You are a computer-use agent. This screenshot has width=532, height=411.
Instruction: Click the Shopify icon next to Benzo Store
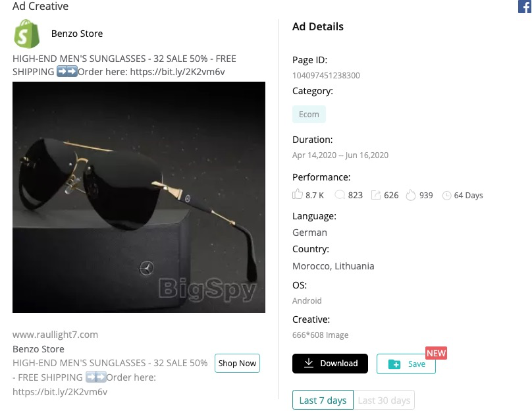(27, 34)
